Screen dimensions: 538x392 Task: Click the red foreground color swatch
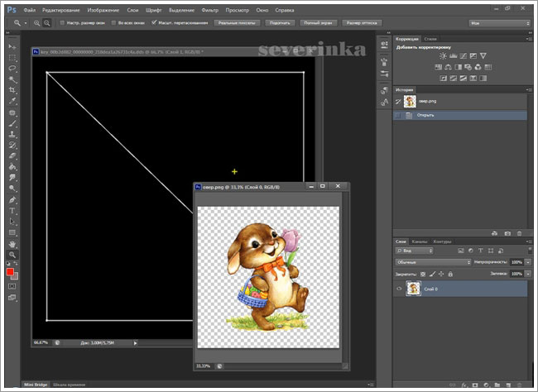click(10, 270)
